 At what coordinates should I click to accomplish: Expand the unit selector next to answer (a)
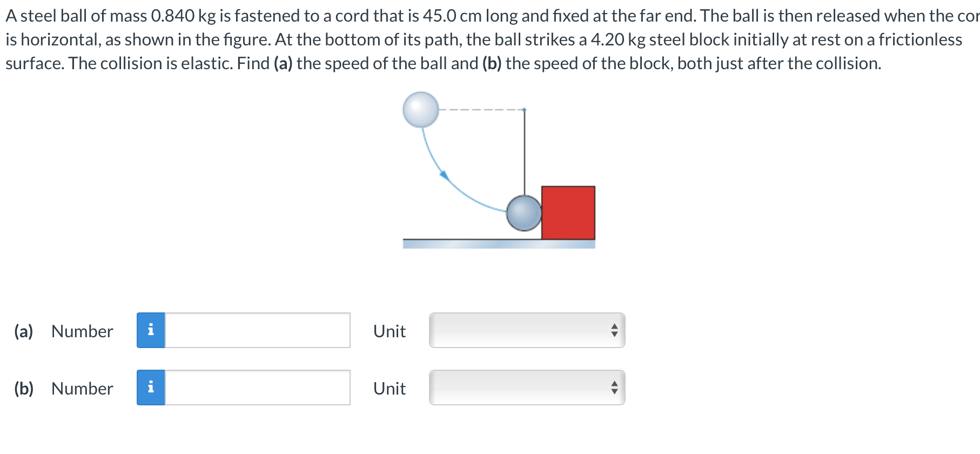click(527, 331)
